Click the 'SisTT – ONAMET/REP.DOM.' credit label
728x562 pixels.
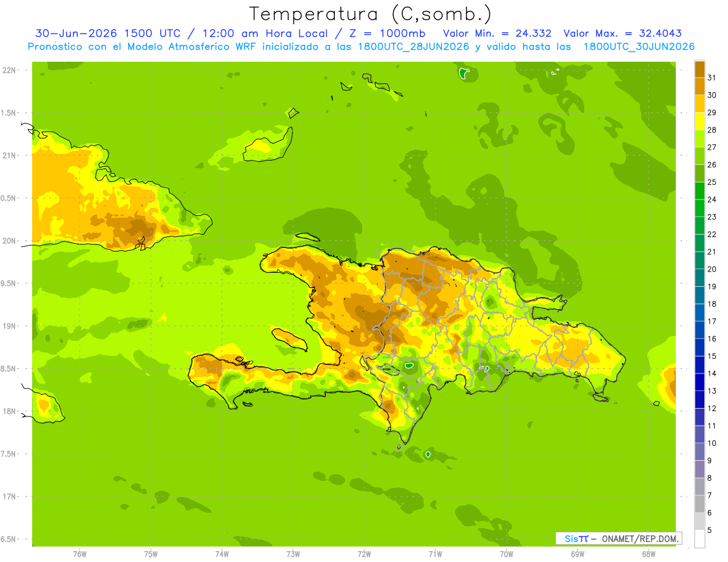point(618,538)
